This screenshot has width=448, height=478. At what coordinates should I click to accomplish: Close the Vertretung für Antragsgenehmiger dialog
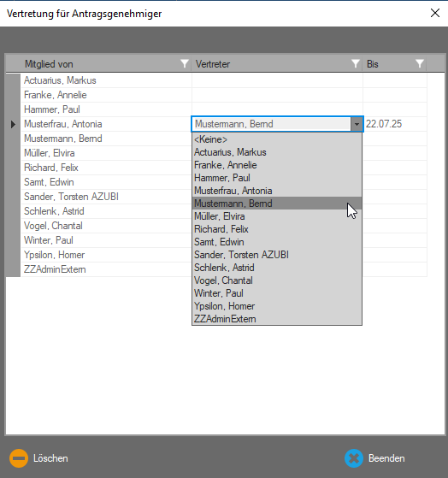tap(435, 13)
